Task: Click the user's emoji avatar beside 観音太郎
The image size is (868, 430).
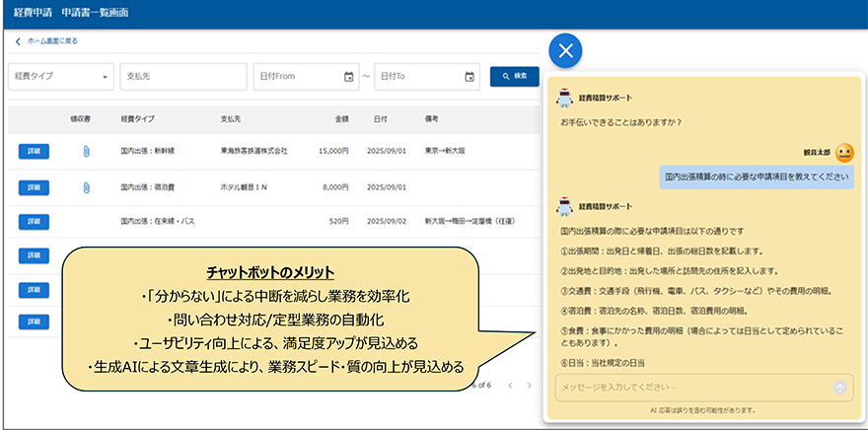Action: [844, 153]
